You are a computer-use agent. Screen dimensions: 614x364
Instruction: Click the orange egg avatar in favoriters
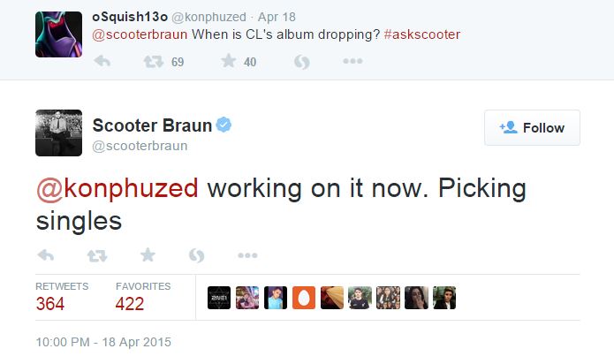(x=304, y=298)
